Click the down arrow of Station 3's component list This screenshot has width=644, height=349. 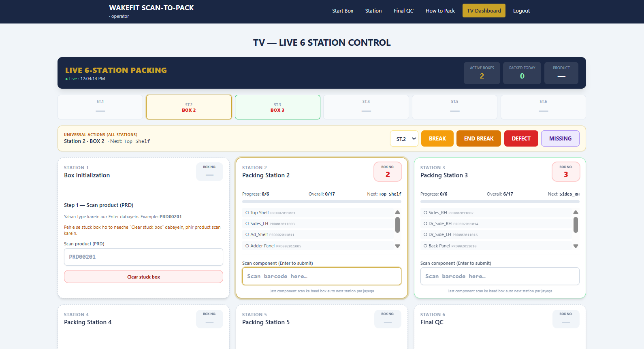576,246
